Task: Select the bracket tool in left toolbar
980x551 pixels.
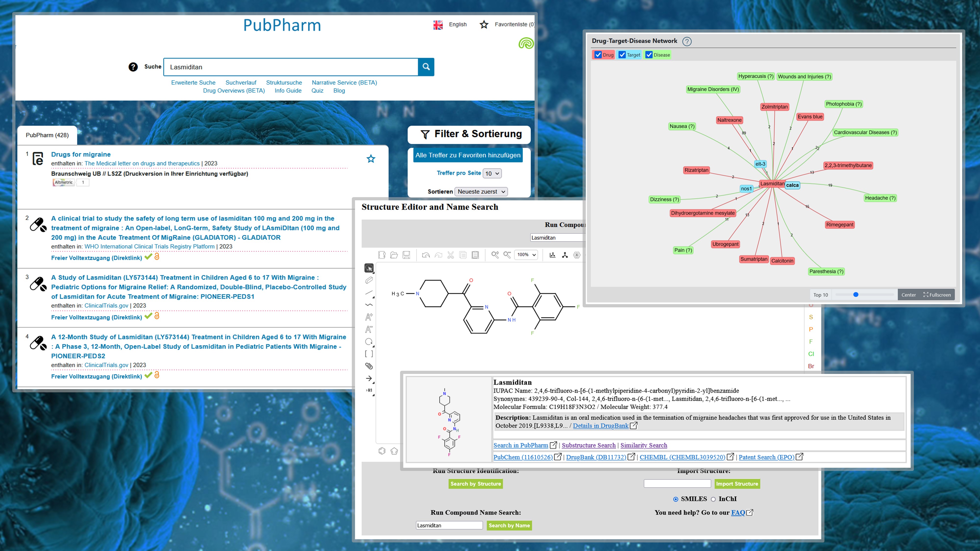Action: 369,354
